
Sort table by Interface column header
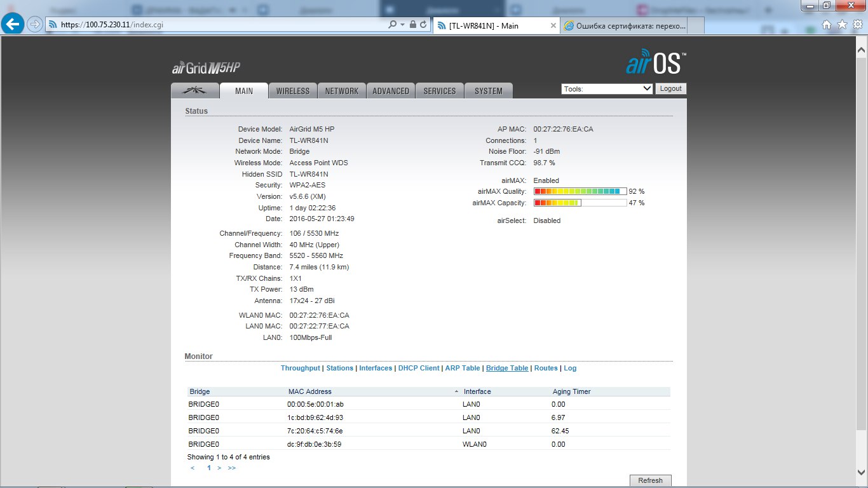(506, 391)
